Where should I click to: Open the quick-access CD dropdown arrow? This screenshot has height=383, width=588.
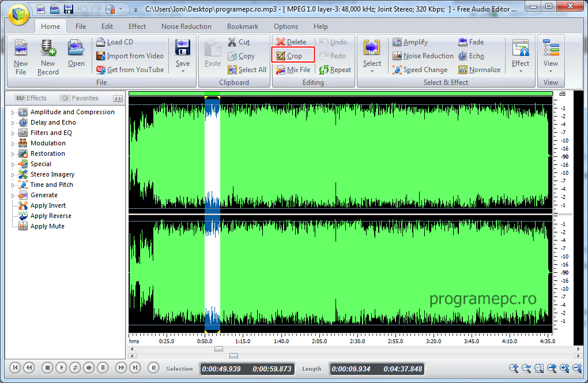point(120,9)
